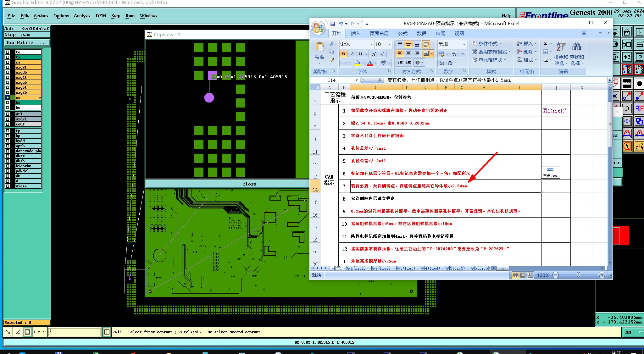Image resolution: width=644 pixels, height=354 pixels.
Task: Toggle the checkbox for the sig2t layer
Action: [8, 67]
